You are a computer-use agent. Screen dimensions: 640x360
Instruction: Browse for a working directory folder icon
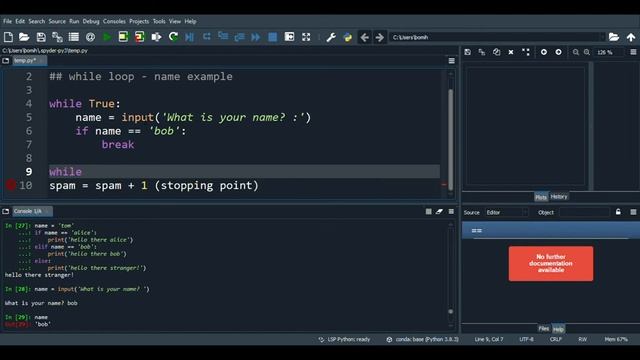(614, 37)
